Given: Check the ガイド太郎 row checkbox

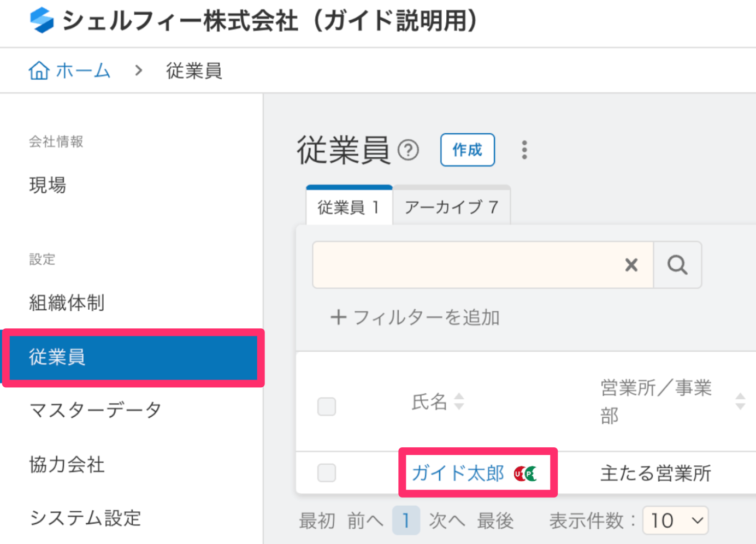Looking at the screenshot, I should pos(327,472).
